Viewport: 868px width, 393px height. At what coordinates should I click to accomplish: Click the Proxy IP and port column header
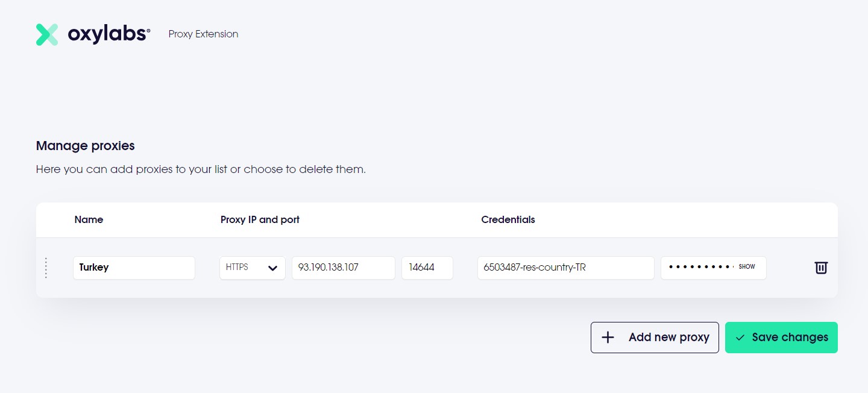click(x=260, y=220)
